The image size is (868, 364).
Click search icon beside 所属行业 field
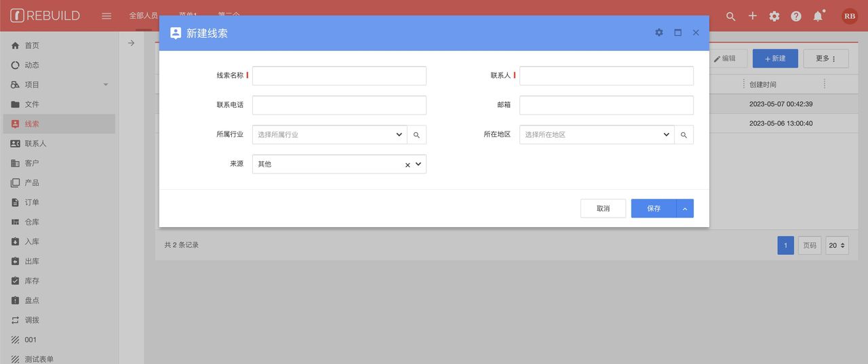[x=416, y=135]
